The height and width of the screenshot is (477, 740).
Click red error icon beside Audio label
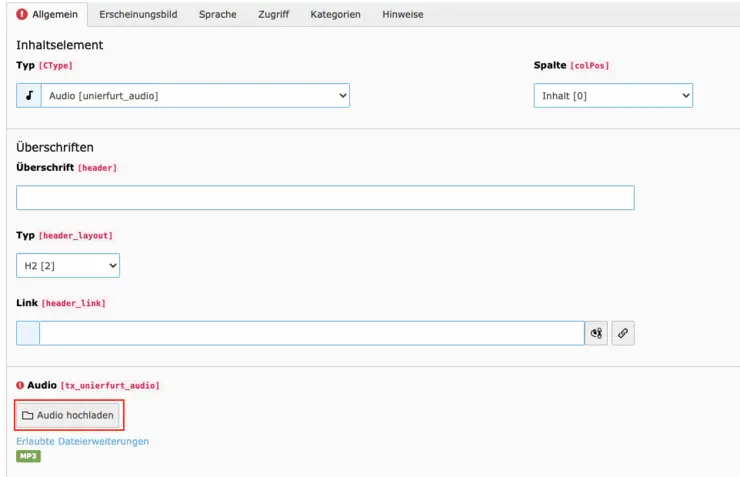pos(20,385)
